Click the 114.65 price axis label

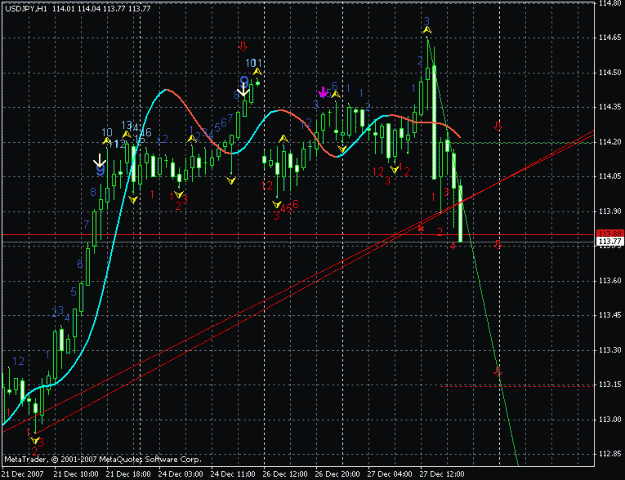tap(610, 38)
